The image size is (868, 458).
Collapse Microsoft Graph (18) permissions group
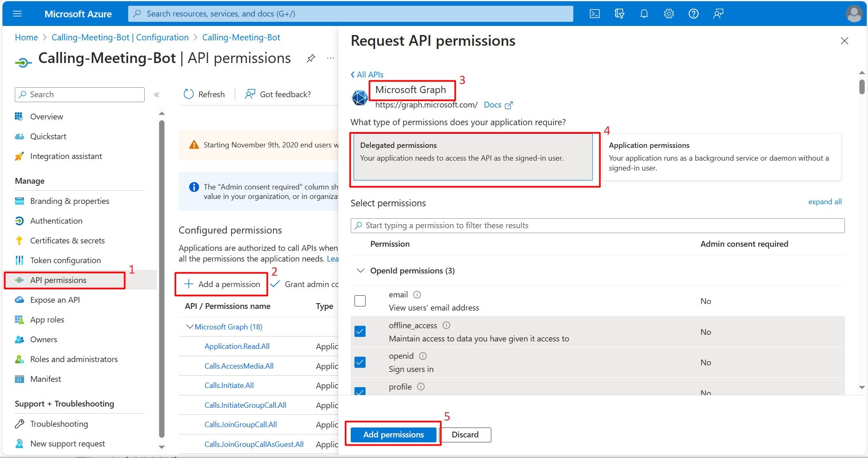[x=190, y=327]
